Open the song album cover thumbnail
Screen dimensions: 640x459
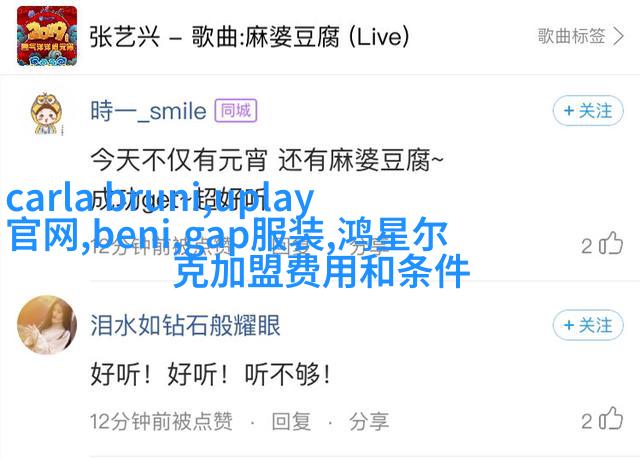pos(47,36)
